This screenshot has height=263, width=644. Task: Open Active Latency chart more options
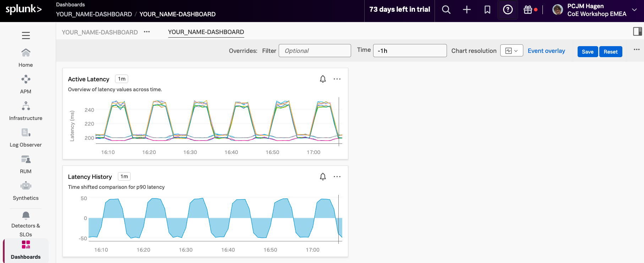point(337,79)
